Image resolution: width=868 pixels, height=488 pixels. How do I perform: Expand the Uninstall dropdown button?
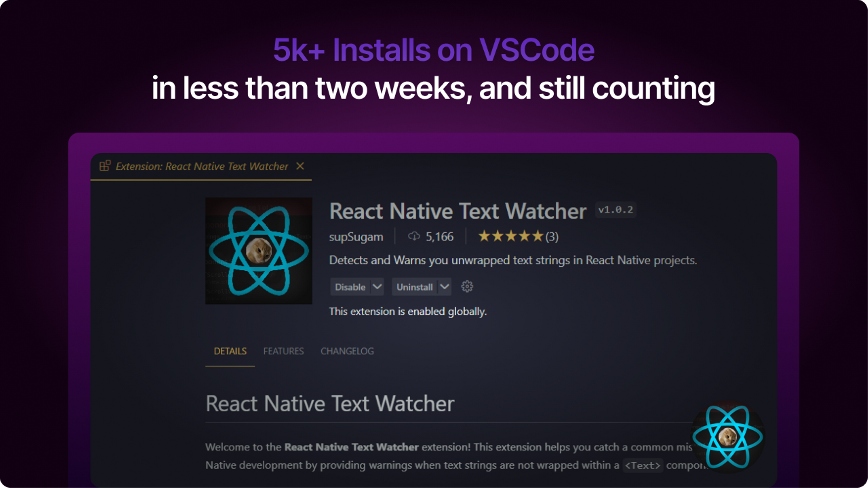click(443, 287)
